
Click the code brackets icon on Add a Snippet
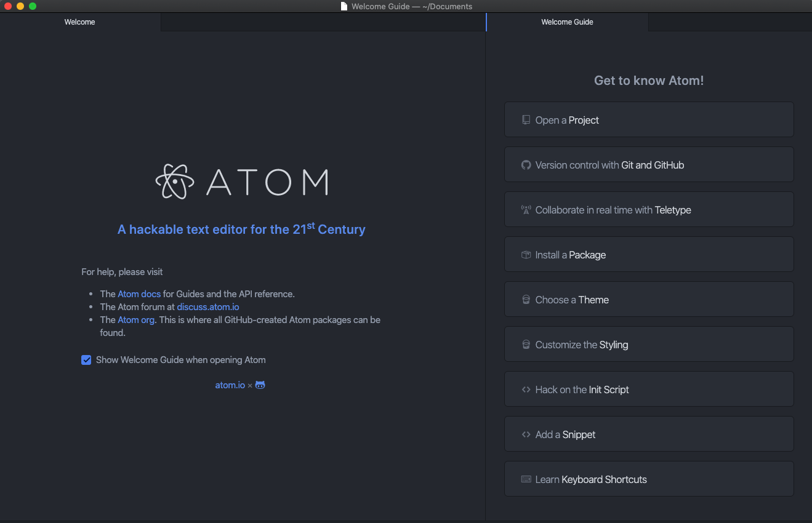pos(526,434)
